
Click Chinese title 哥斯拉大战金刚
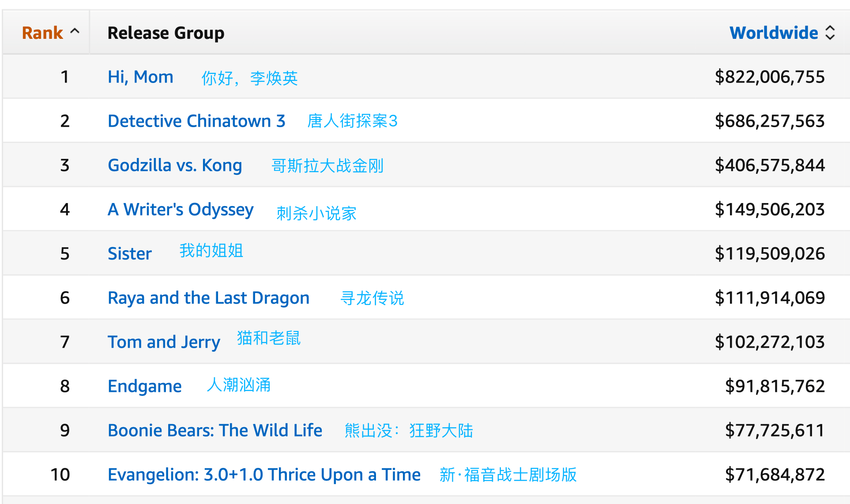[x=327, y=166]
